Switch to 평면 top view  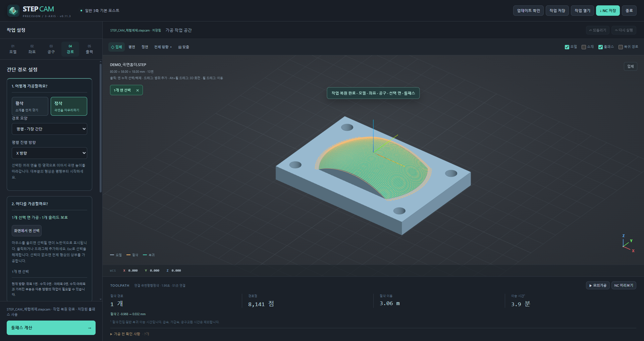click(132, 47)
